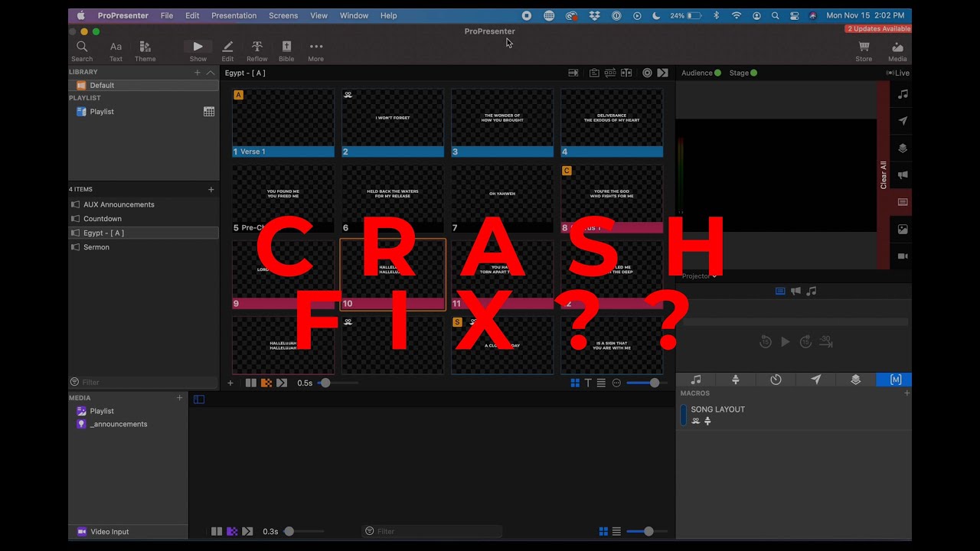Image resolution: width=980 pixels, height=551 pixels.
Task: Add a new slide with the plus button
Action: (x=230, y=383)
